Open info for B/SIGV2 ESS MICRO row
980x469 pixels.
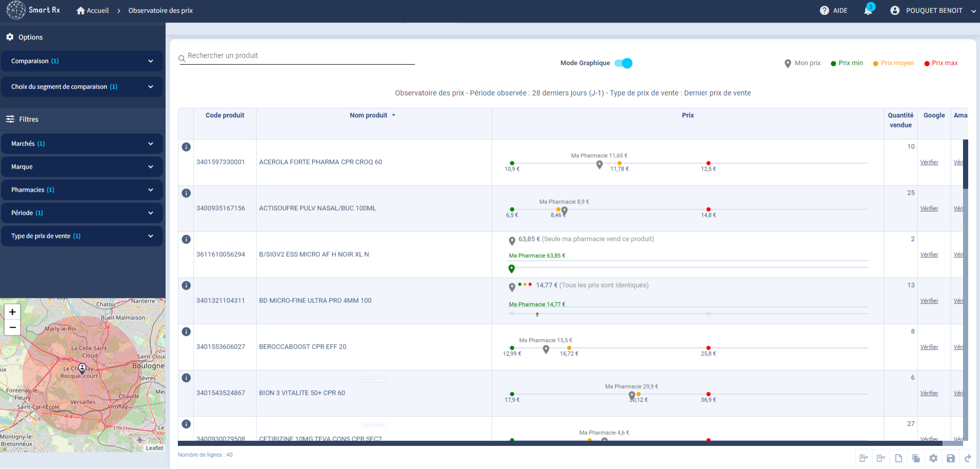[186, 239]
